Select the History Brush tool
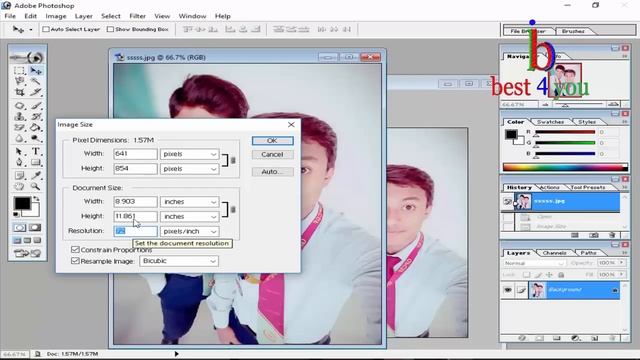This screenshot has height=360, width=640. point(36,117)
